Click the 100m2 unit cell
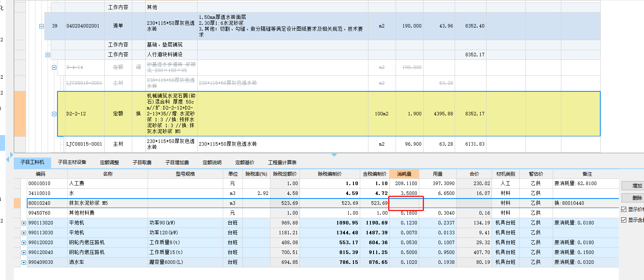Image resolution: width=644 pixels, height=280 pixels. [381, 114]
